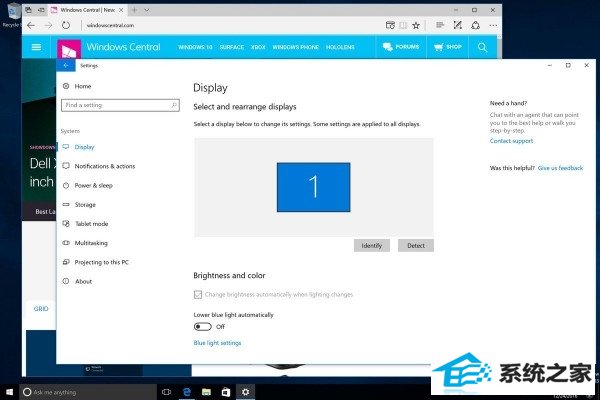Click Contact support link

[511, 141]
